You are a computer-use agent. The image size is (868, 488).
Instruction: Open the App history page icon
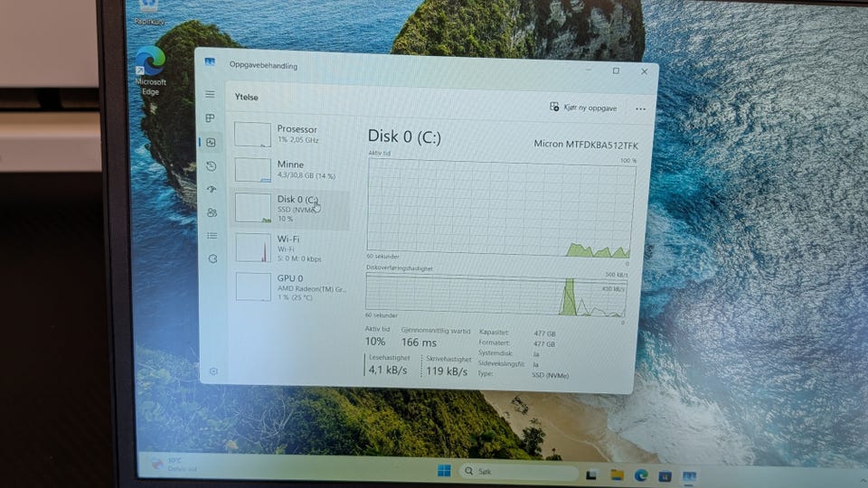click(211, 166)
